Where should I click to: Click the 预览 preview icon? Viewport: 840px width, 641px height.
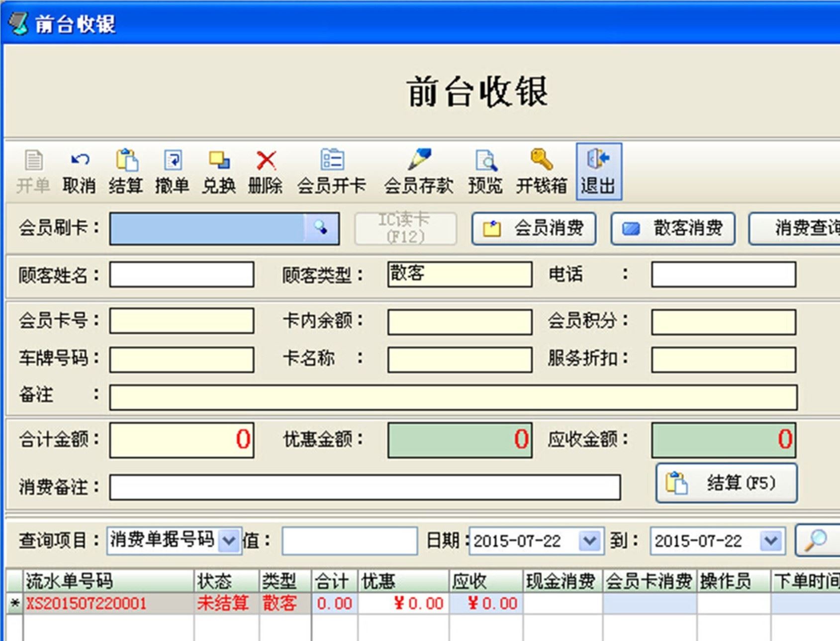pyautogui.click(x=485, y=160)
